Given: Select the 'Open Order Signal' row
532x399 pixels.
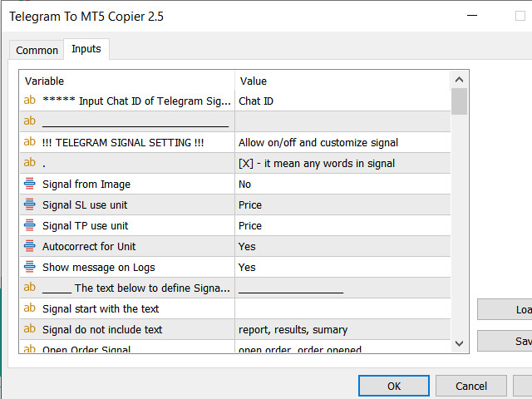Looking at the screenshot, I should tap(235, 347).
